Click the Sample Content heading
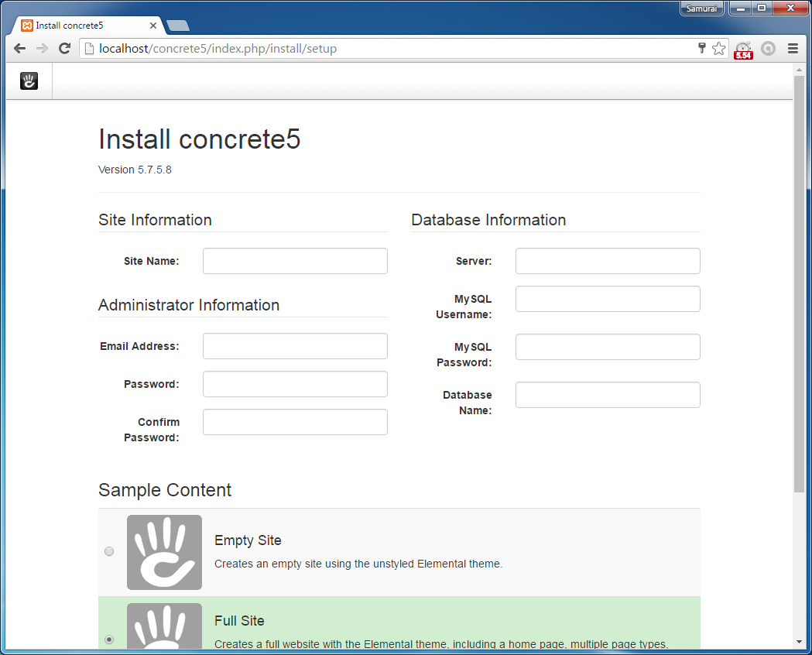Screen dimensions: 812x655 165,490
